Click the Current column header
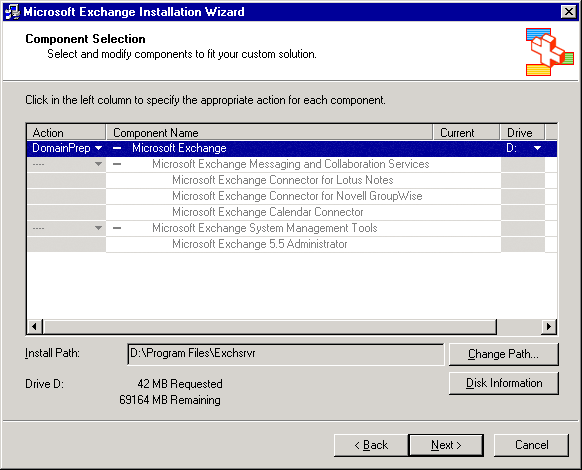582x470 pixels. [467, 133]
